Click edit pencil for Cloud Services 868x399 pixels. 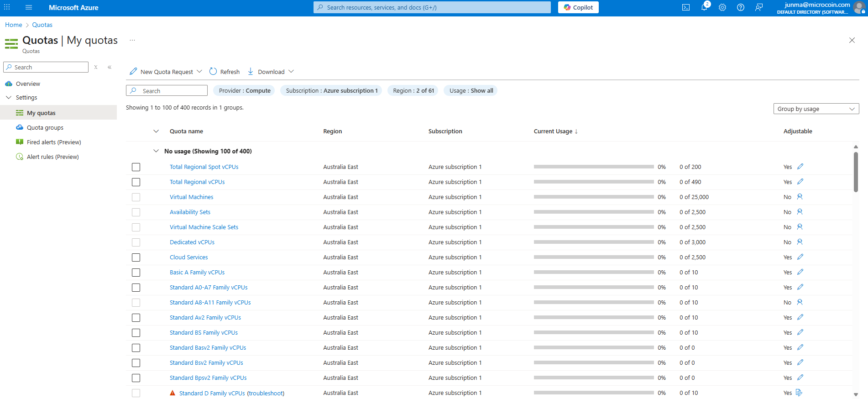[800, 257]
